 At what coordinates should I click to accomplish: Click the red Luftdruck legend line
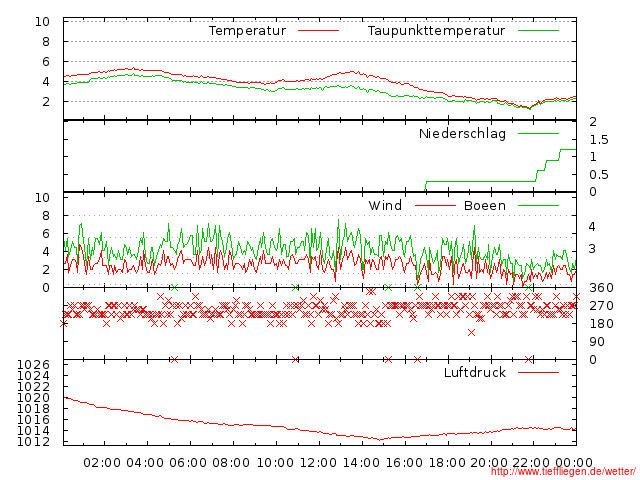point(538,372)
